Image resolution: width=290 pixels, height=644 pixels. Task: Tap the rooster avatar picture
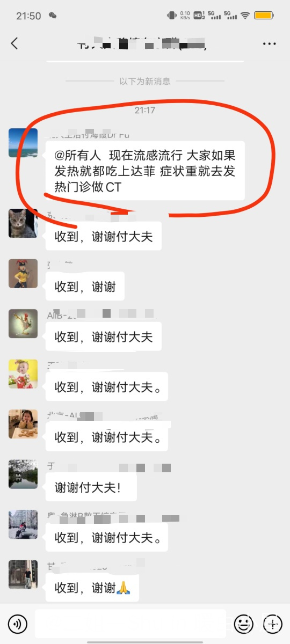pyautogui.click(x=23, y=324)
